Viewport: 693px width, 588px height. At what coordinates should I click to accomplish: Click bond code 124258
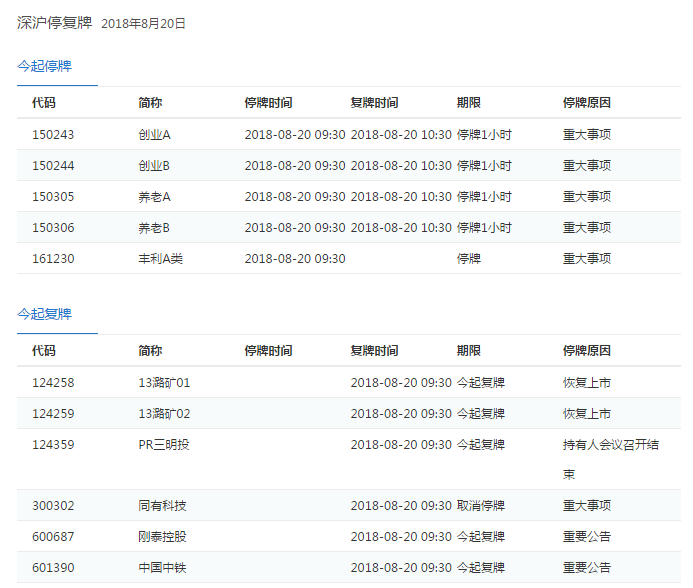[53, 383]
